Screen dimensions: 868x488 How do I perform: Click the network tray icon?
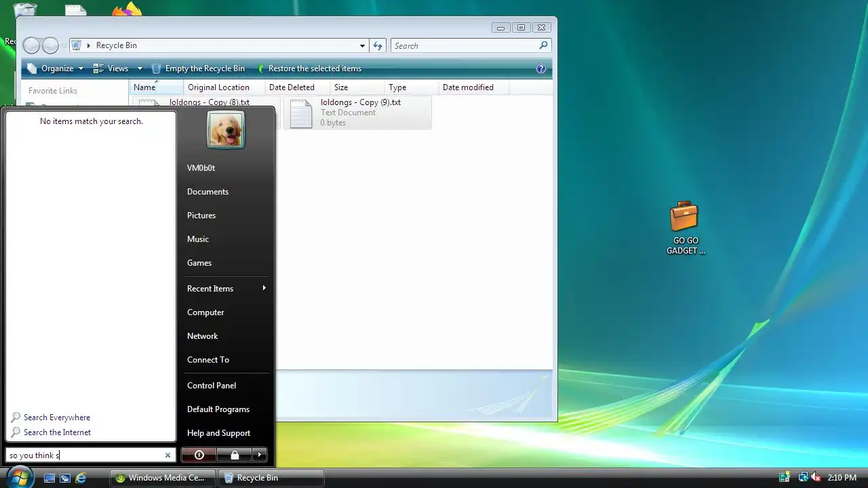[x=803, y=478]
